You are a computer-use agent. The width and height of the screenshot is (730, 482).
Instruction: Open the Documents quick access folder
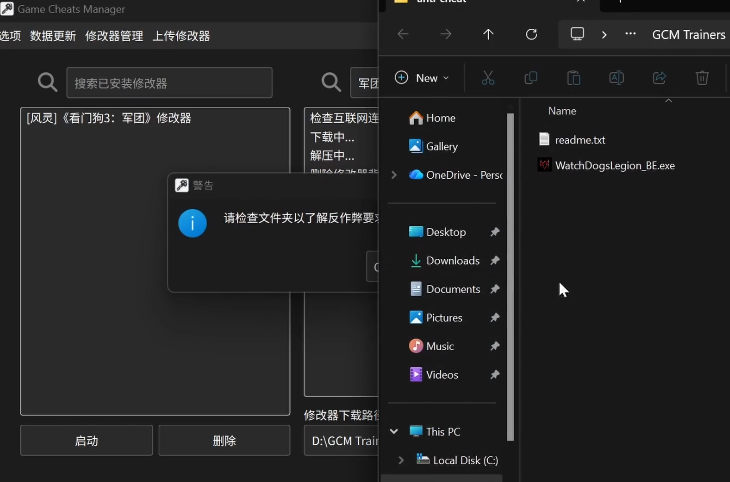[445, 289]
